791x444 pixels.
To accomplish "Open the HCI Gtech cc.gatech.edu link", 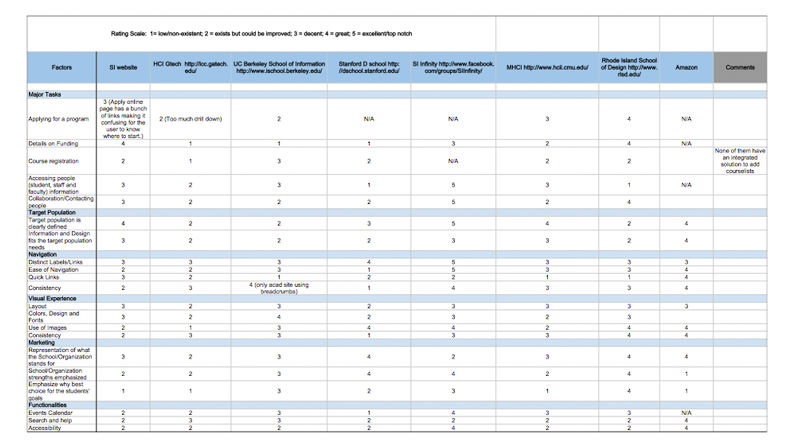I will [x=190, y=67].
